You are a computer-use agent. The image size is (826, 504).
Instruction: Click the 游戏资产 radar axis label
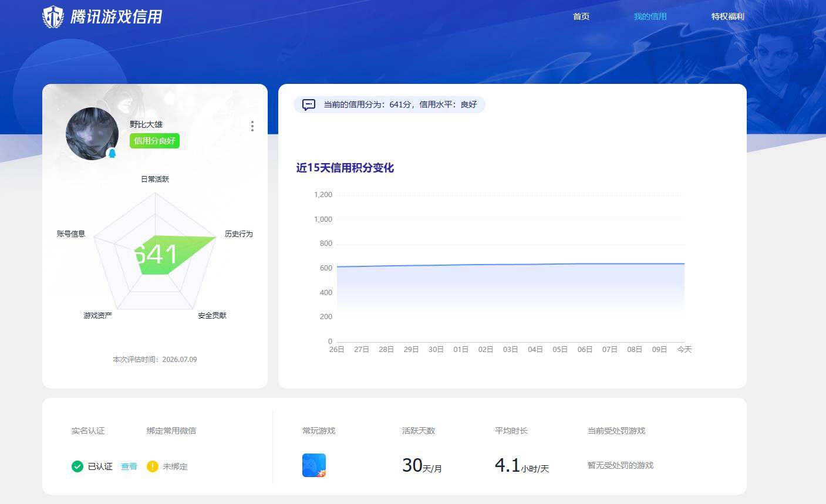tap(97, 315)
